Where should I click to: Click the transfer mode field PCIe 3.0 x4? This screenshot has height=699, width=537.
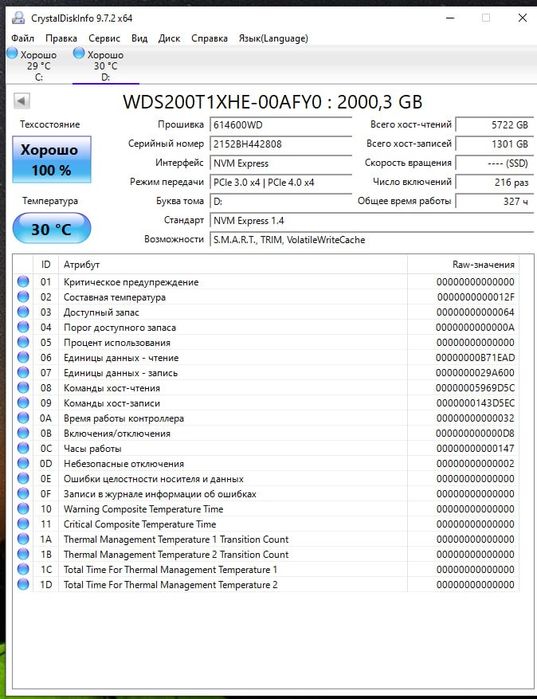281,182
